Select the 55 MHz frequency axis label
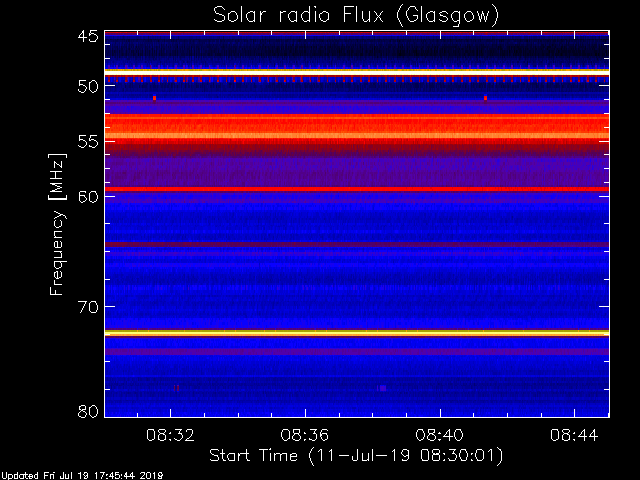640x480 pixels. pos(88,142)
